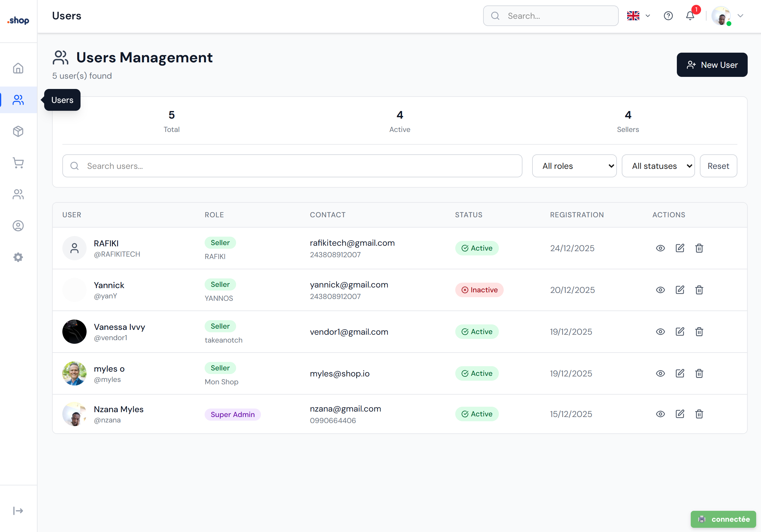Viewport: 761px width, 532px height.
Task: Expand the language flag selector
Action: (x=638, y=15)
